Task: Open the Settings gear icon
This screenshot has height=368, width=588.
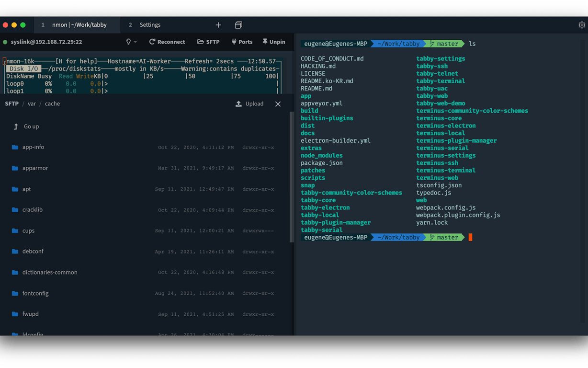Action: pos(582,25)
